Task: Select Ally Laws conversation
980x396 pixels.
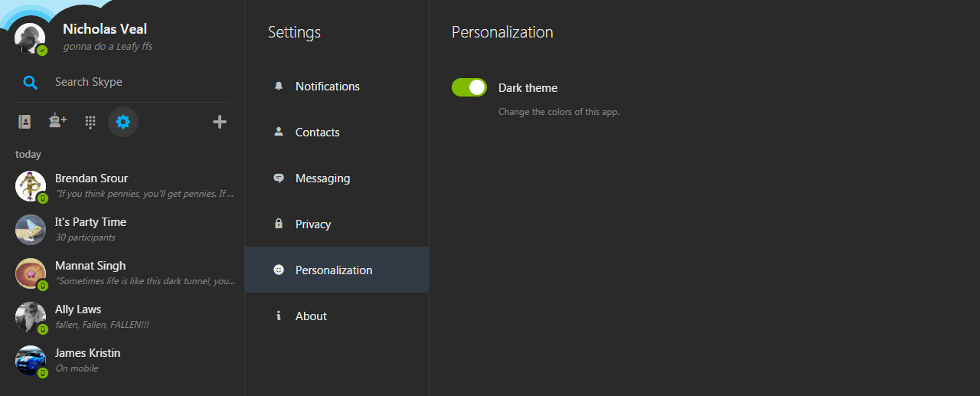Action: [x=122, y=317]
